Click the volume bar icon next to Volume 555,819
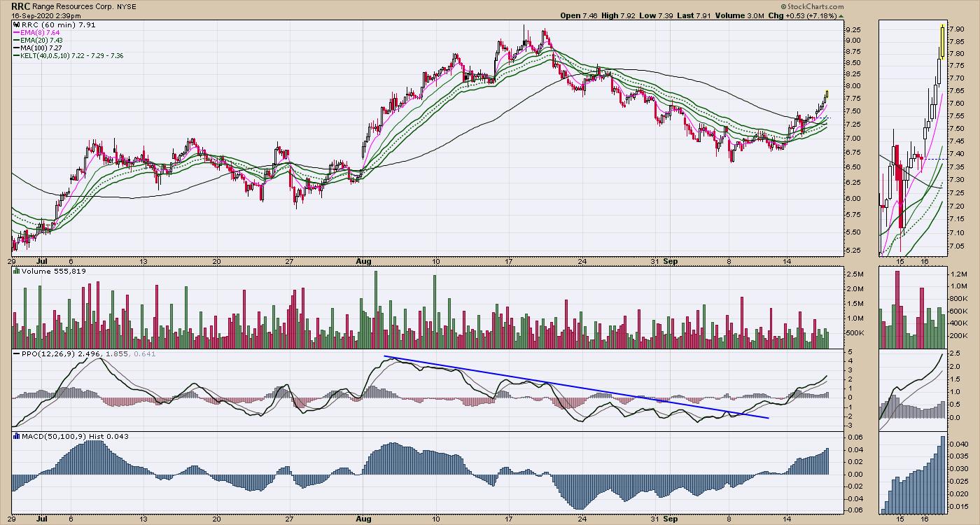The image size is (980, 525). pos(16,271)
